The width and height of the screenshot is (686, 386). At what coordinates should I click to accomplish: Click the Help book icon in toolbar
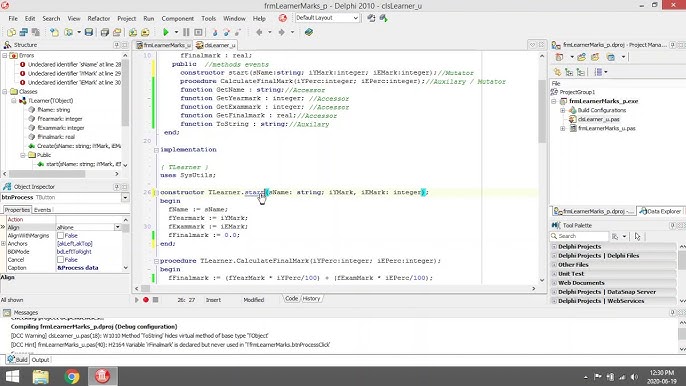(x=309, y=32)
